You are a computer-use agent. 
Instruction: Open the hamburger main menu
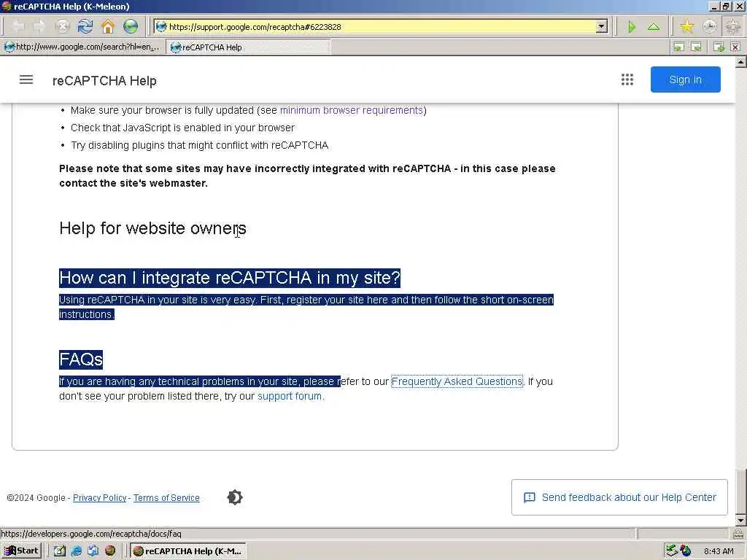click(x=26, y=79)
